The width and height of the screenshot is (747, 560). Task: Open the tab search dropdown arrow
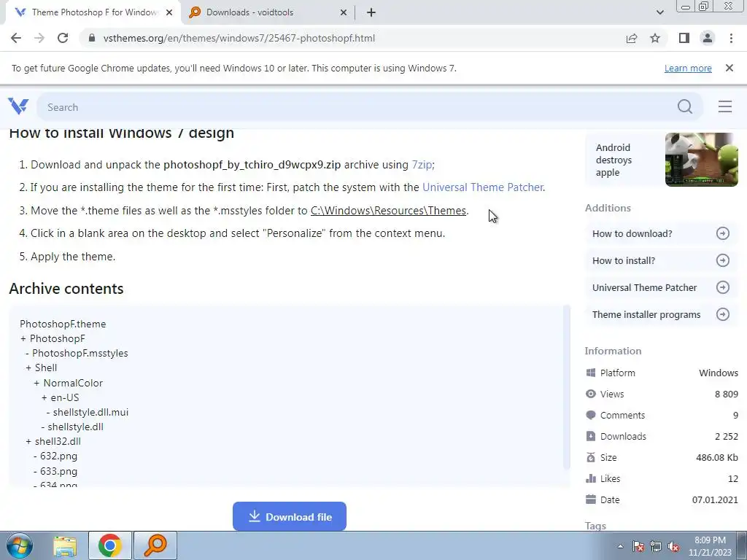tap(659, 12)
